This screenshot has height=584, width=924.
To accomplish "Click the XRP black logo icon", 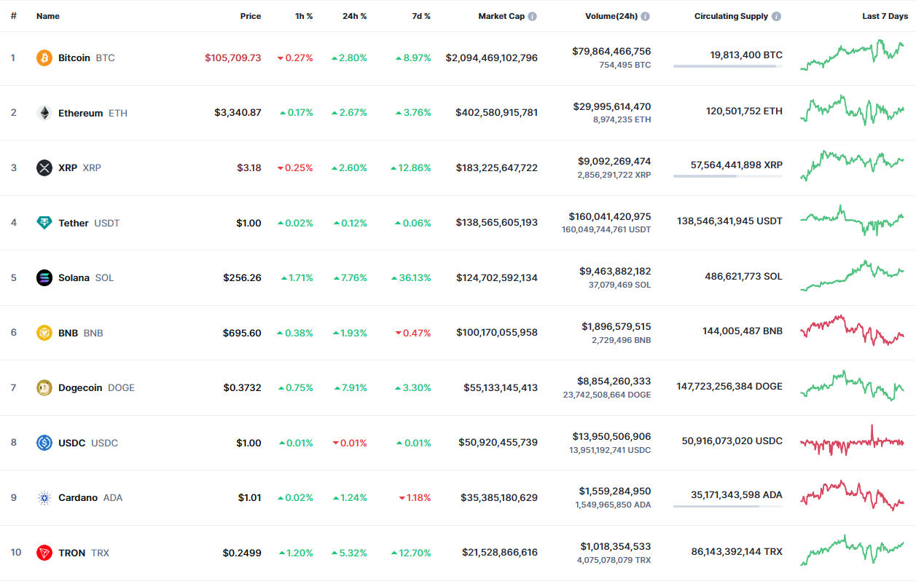I will 44,167.
